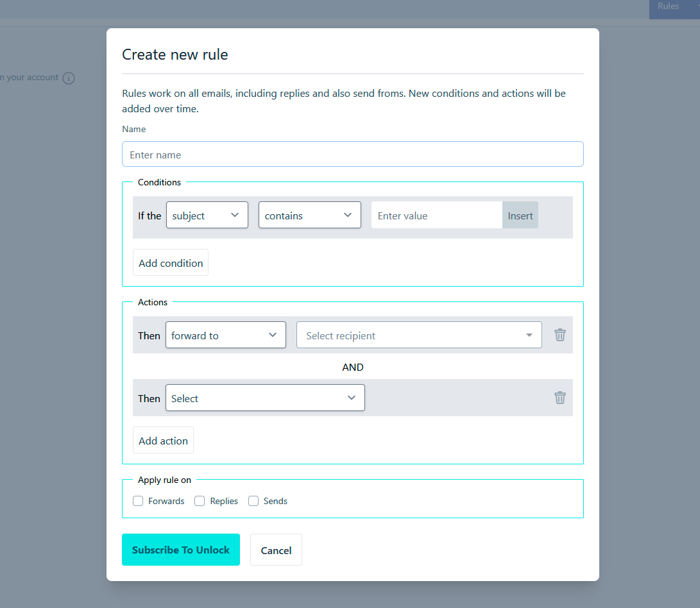Delete the forward to action row
Viewport: 700px width, 608px height.
[560, 335]
